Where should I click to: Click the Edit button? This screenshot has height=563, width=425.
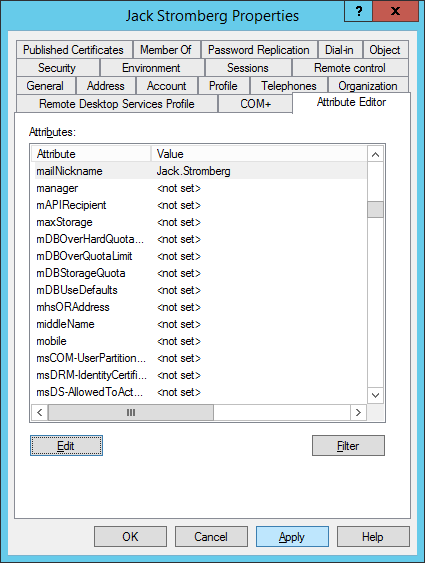tap(66, 446)
